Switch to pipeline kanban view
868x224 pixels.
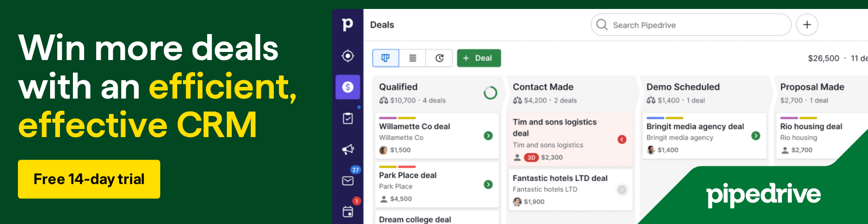[x=385, y=58]
